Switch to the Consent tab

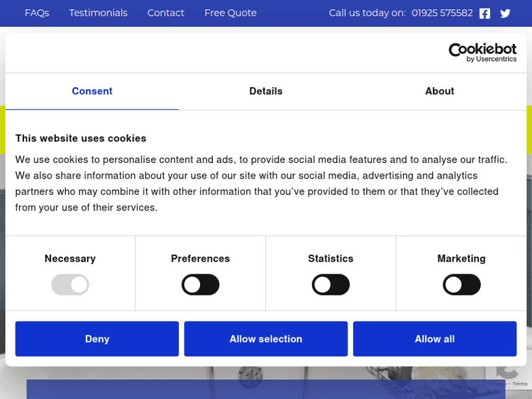coord(92,91)
